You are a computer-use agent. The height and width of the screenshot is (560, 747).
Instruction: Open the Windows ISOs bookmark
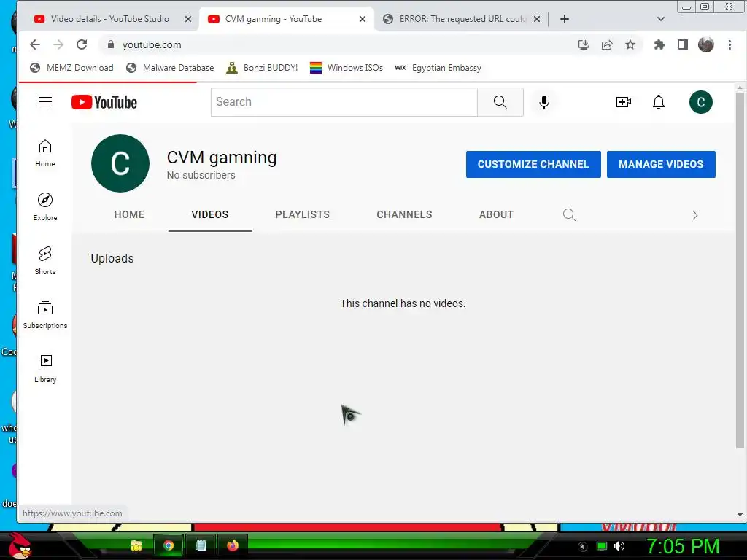coord(347,68)
